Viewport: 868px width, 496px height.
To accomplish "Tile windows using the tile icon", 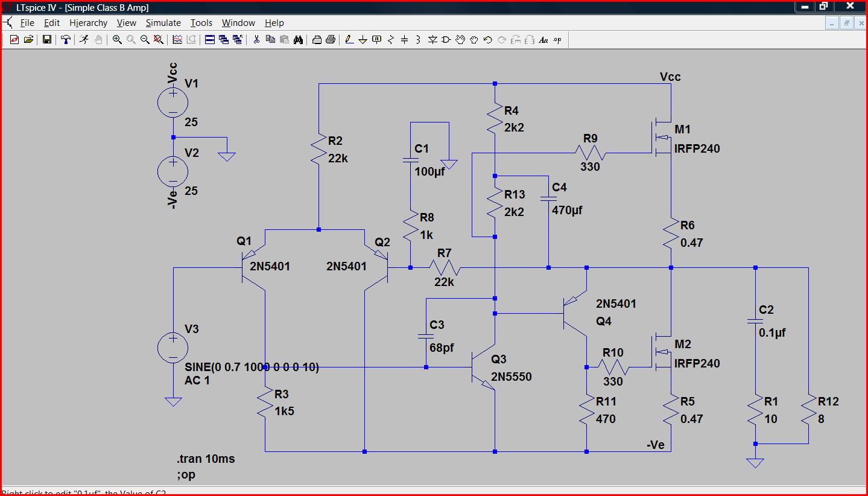I will point(210,40).
